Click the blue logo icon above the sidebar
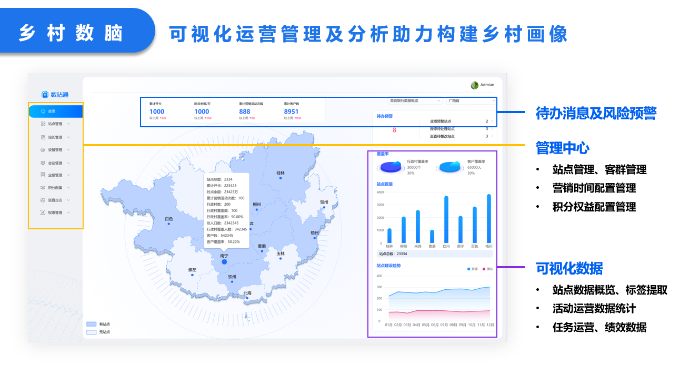Image resolution: width=700 pixels, height=385 pixels. pyautogui.click(x=45, y=94)
